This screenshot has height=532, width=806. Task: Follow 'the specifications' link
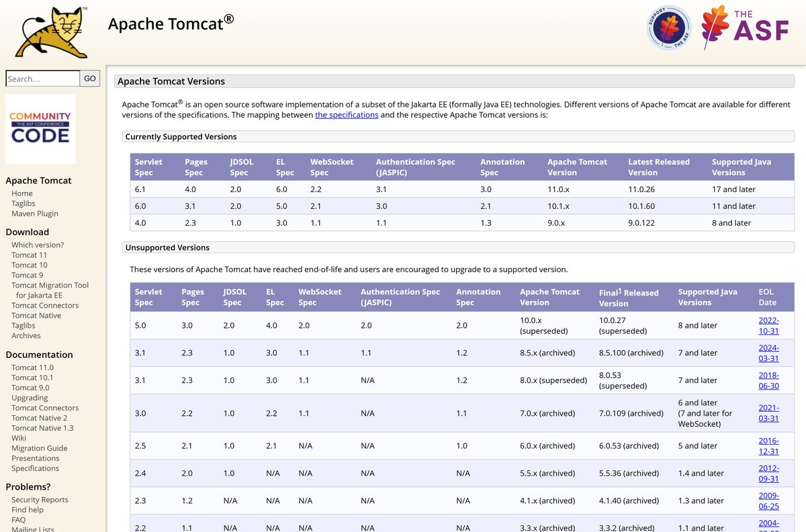coord(347,115)
